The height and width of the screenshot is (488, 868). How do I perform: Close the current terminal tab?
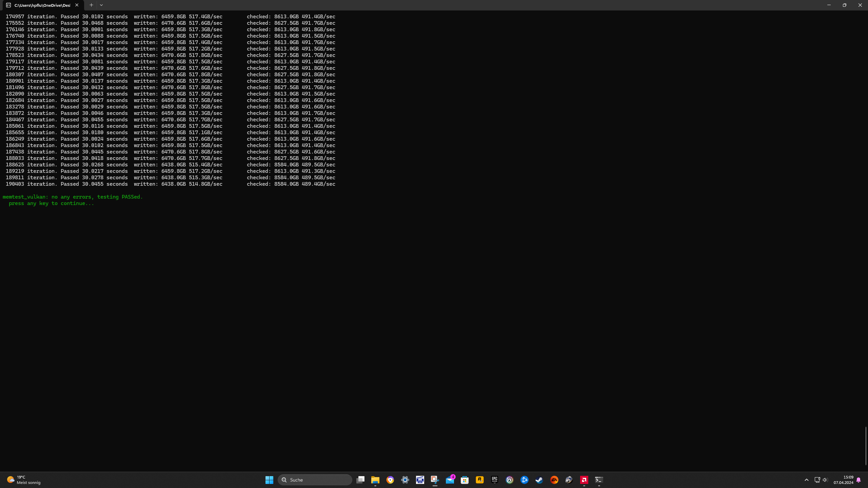tap(77, 5)
